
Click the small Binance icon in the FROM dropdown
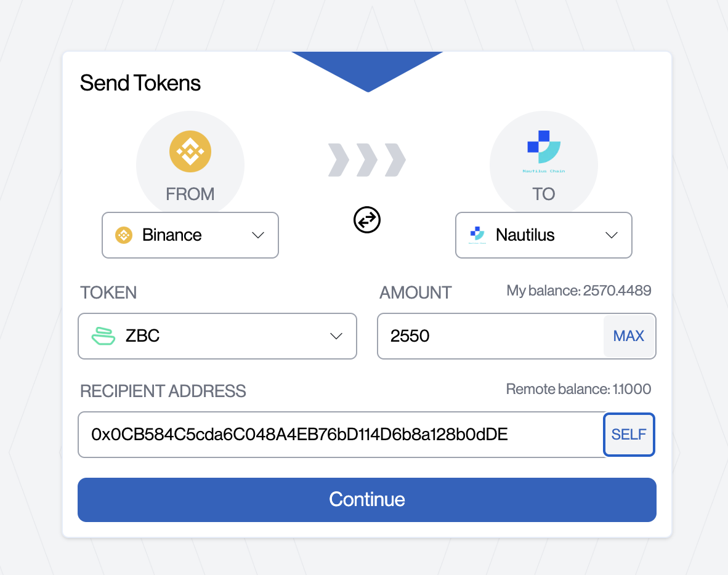click(124, 235)
